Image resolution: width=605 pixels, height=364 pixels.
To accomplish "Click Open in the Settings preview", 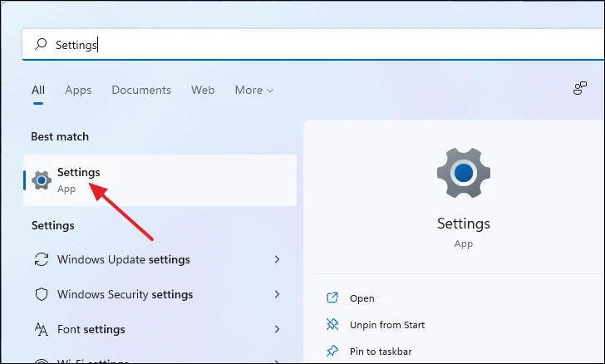I will [362, 298].
